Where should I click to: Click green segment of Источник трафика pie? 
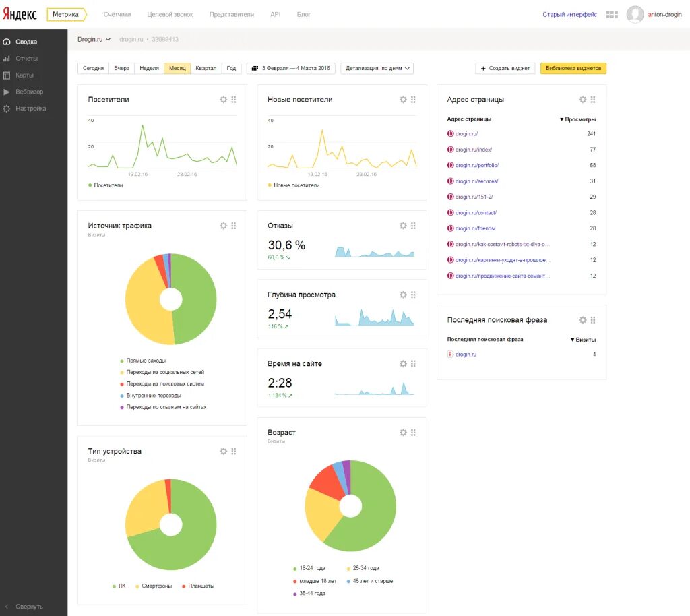tap(198, 299)
